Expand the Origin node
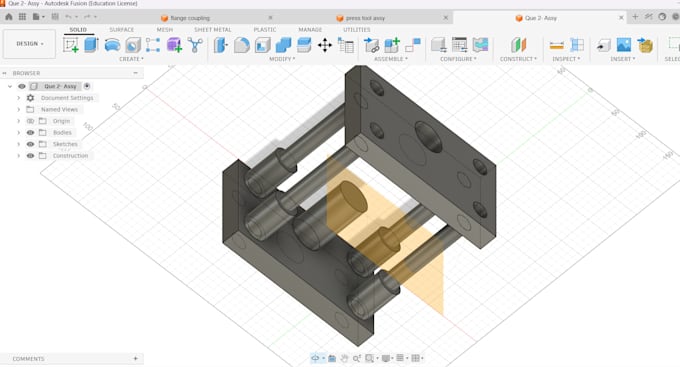The width and height of the screenshot is (680, 367). [x=19, y=121]
